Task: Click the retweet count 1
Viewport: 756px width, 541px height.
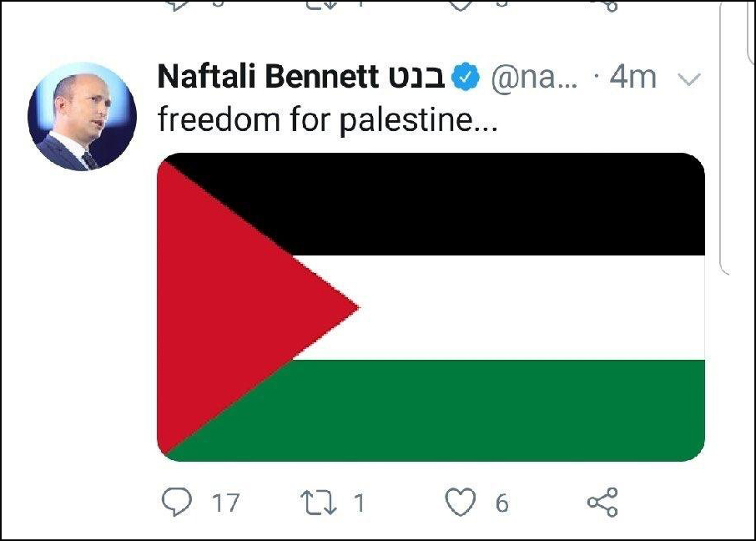Action: coord(359,503)
